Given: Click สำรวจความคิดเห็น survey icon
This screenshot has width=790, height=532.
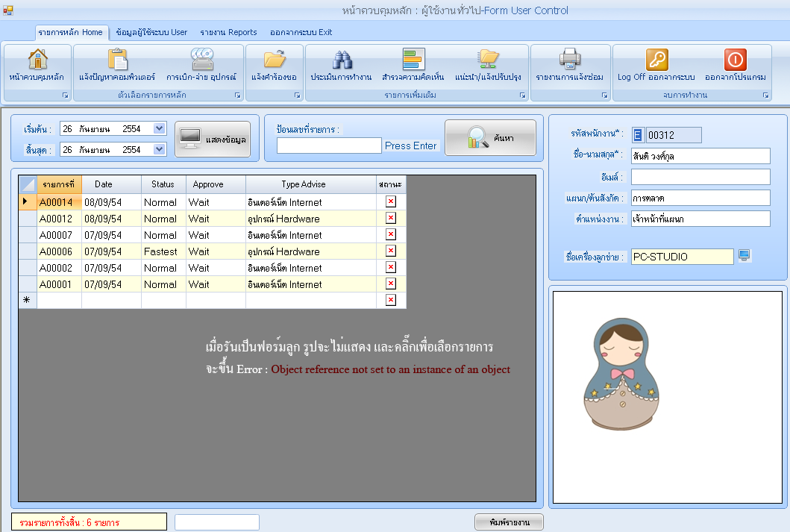Looking at the screenshot, I should point(413,60).
